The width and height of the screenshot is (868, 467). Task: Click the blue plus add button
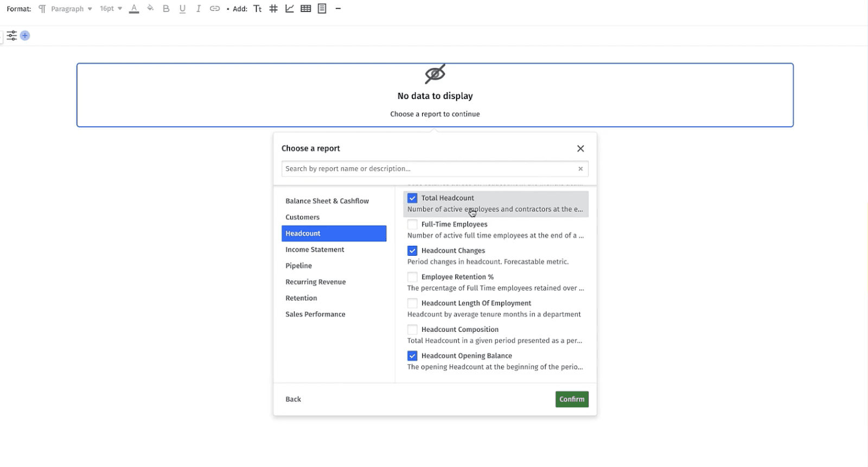point(25,36)
